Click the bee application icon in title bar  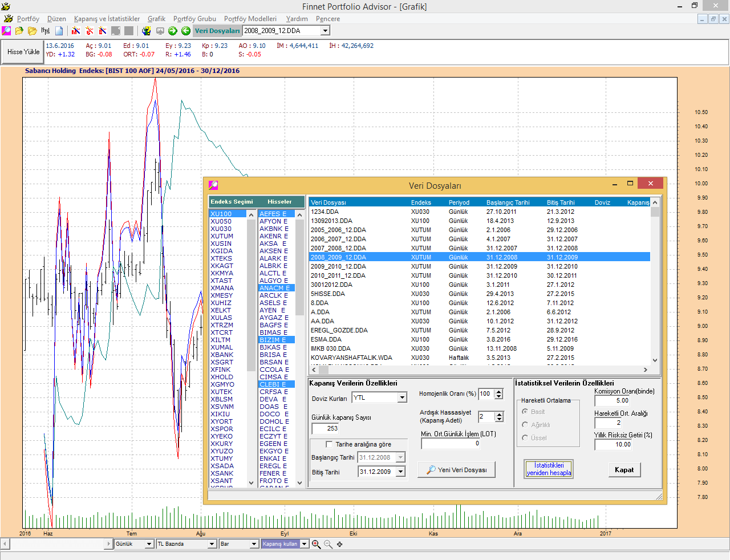point(6,6)
